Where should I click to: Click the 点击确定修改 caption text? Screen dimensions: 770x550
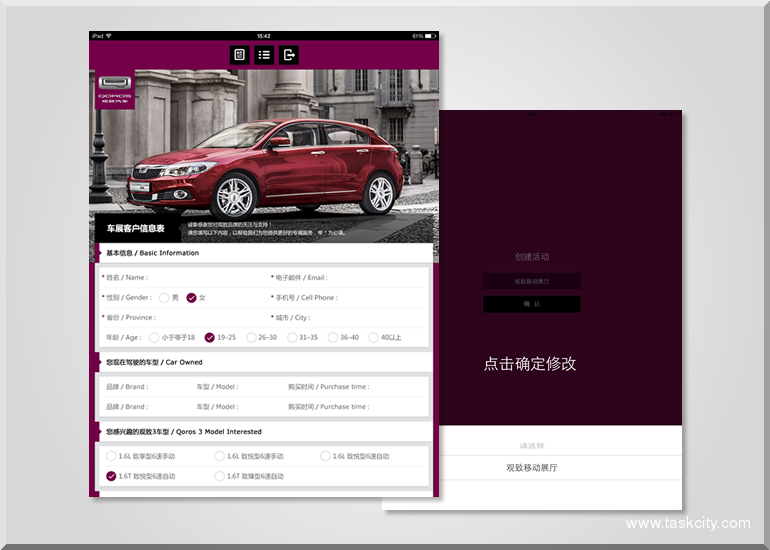click(x=530, y=364)
